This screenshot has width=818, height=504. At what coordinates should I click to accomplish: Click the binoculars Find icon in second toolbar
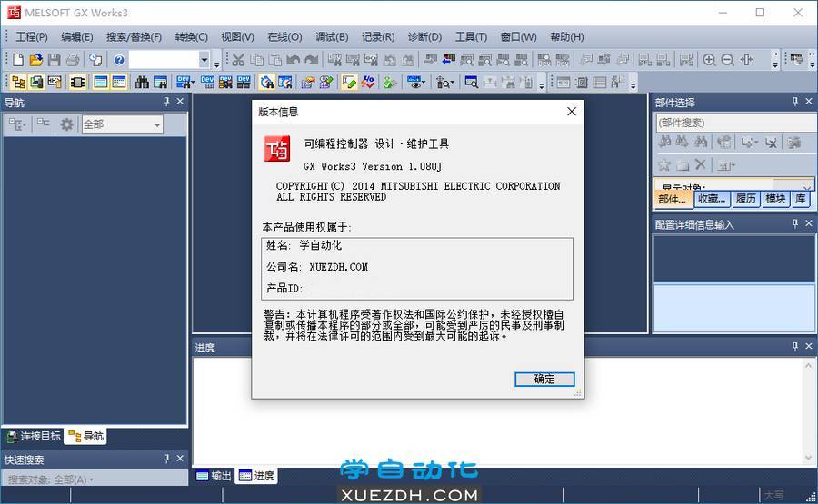[142, 82]
